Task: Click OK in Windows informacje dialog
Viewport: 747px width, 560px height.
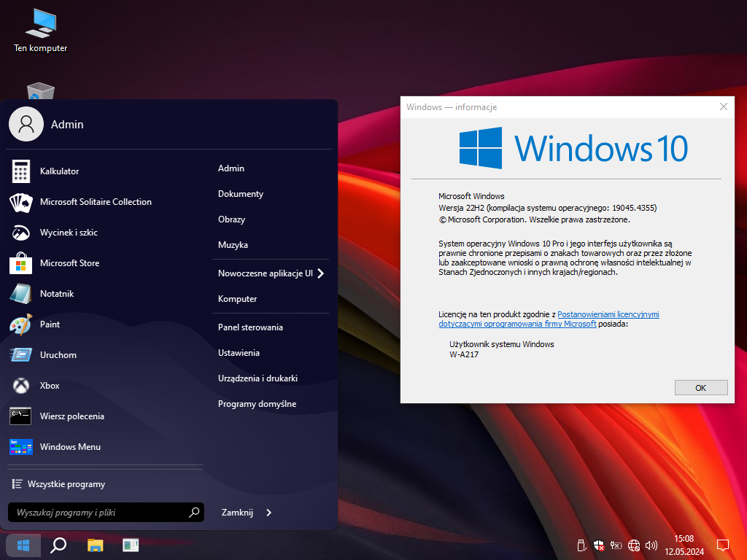Action: click(700, 388)
